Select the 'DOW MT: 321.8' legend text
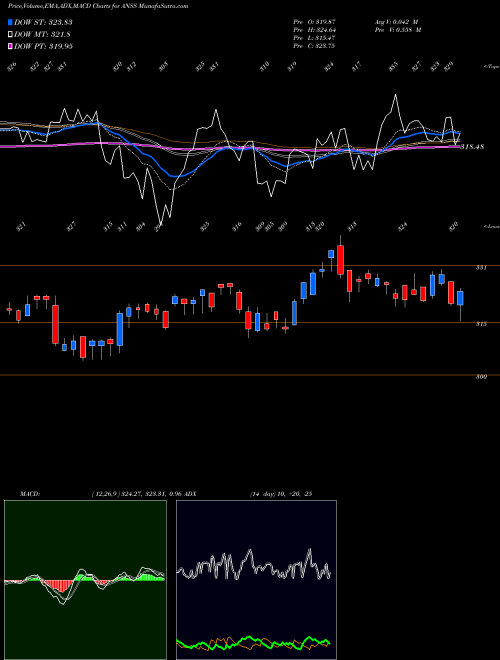This screenshot has width=500, height=660. (x=42, y=34)
